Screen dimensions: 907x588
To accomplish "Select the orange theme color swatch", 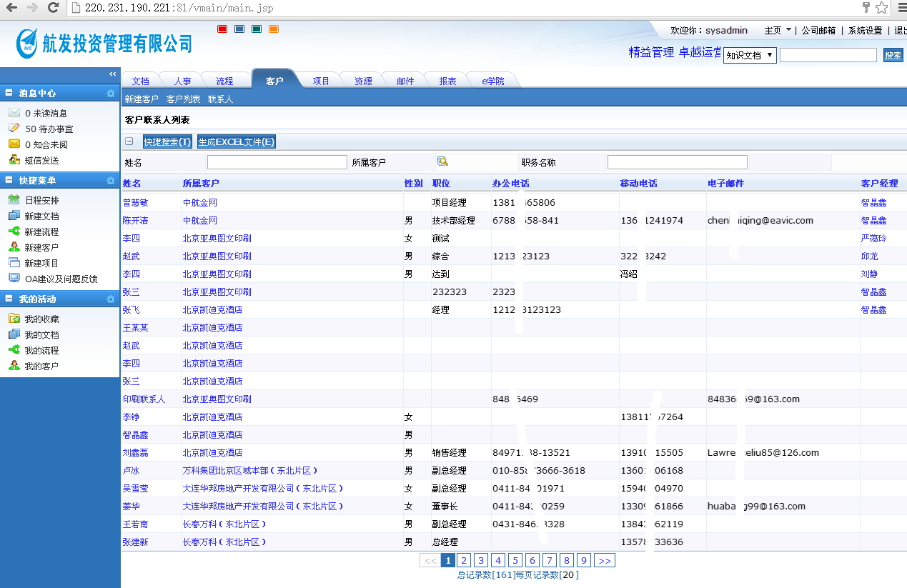I will 274,29.
